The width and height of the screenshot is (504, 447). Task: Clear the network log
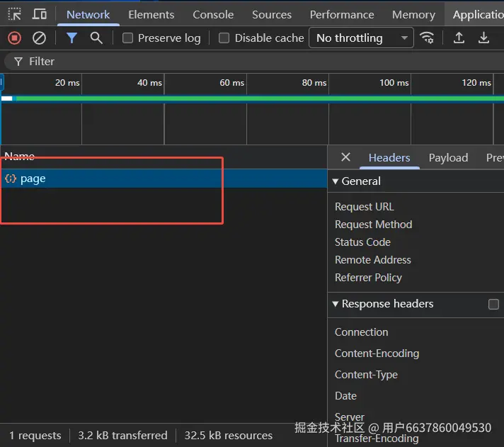pyautogui.click(x=39, y=38)
